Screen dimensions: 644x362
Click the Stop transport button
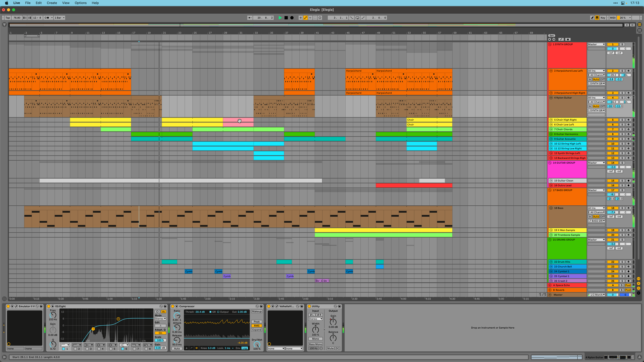(x=286, y=18)
